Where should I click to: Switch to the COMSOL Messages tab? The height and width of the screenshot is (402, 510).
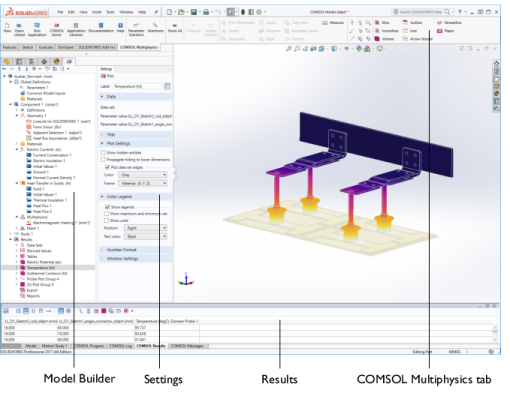[187, 346]
